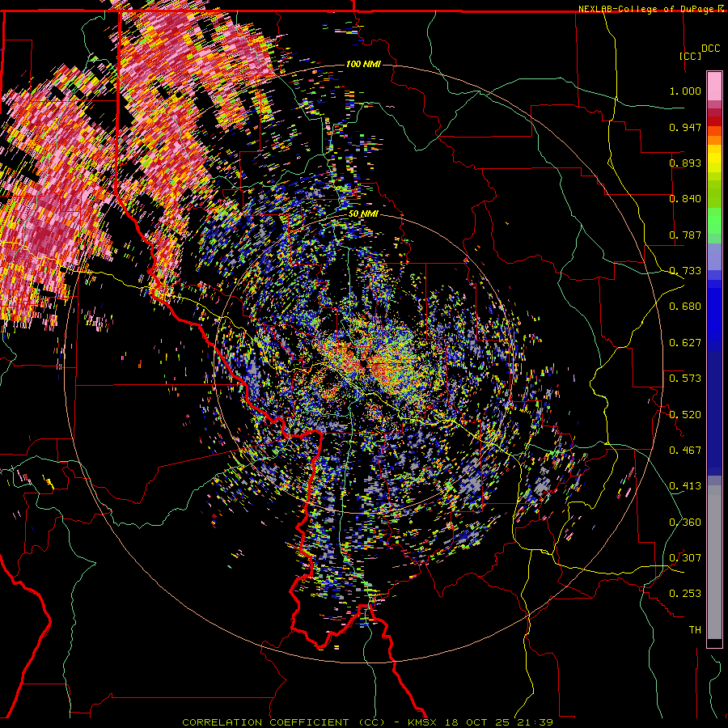Click the DCC label above the color bar

coord(710,49)
